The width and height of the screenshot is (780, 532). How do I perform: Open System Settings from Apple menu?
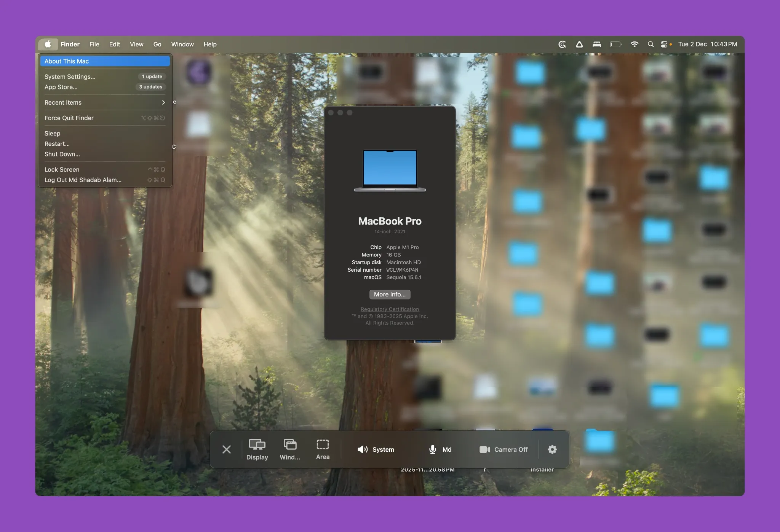point(105,76)
